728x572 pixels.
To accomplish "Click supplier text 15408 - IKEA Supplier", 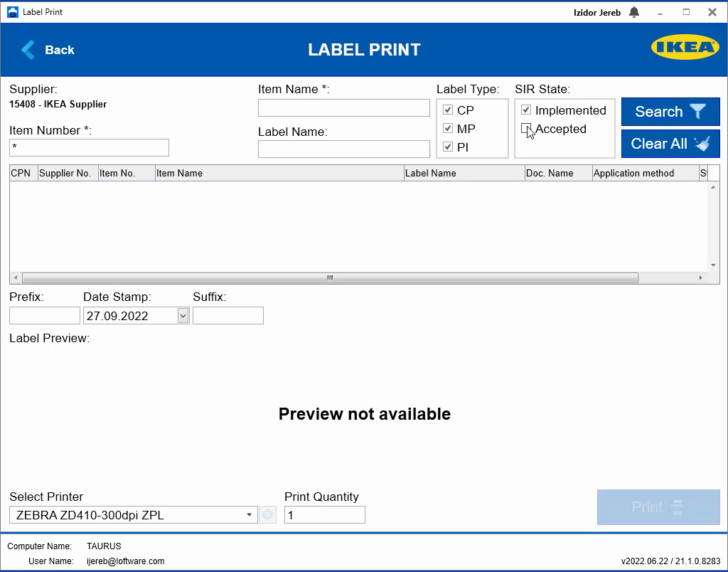I will [58, 104].
